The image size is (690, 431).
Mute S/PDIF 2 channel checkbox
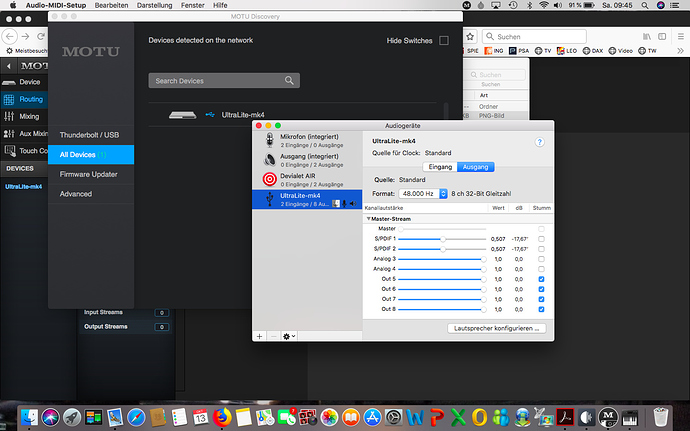[541, 249]
